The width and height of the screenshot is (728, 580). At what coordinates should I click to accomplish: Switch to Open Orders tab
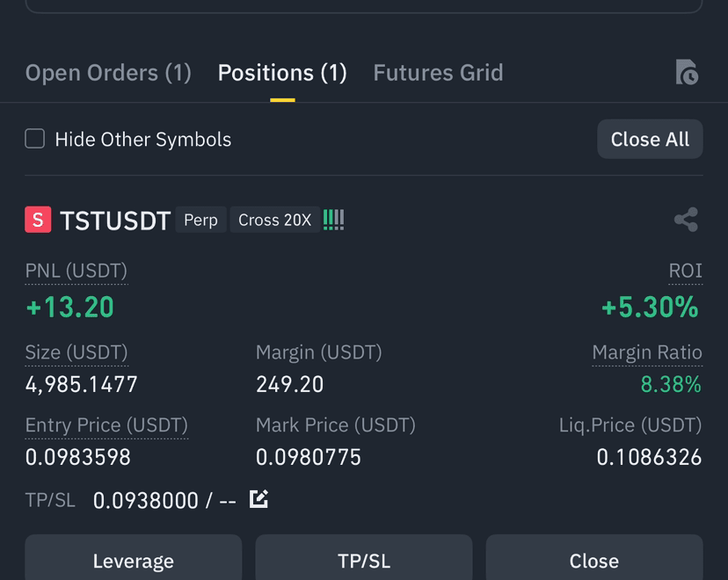[x=108, y=73]
